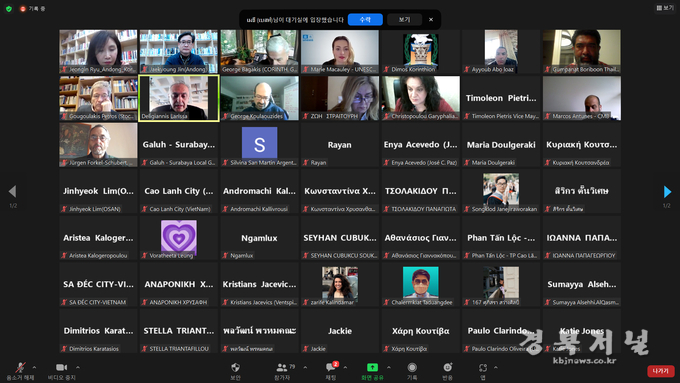Open the Chat icon with the red badge
Image resolution: width=680 pixels, height=383 pixels.
coord(331,368)
